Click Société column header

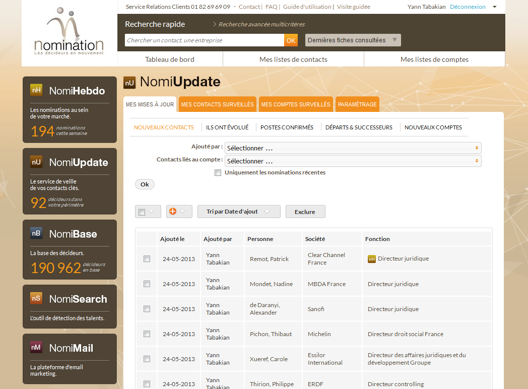[315, 239]
